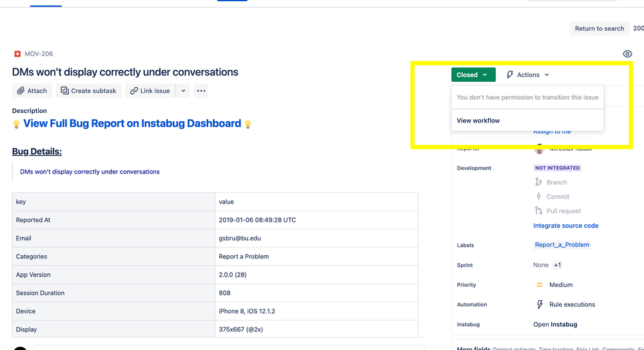Screen dimensions: 644x350
Task: Click the Session Duration value 808
Action: pyautogui.click(x=225, y=293)
